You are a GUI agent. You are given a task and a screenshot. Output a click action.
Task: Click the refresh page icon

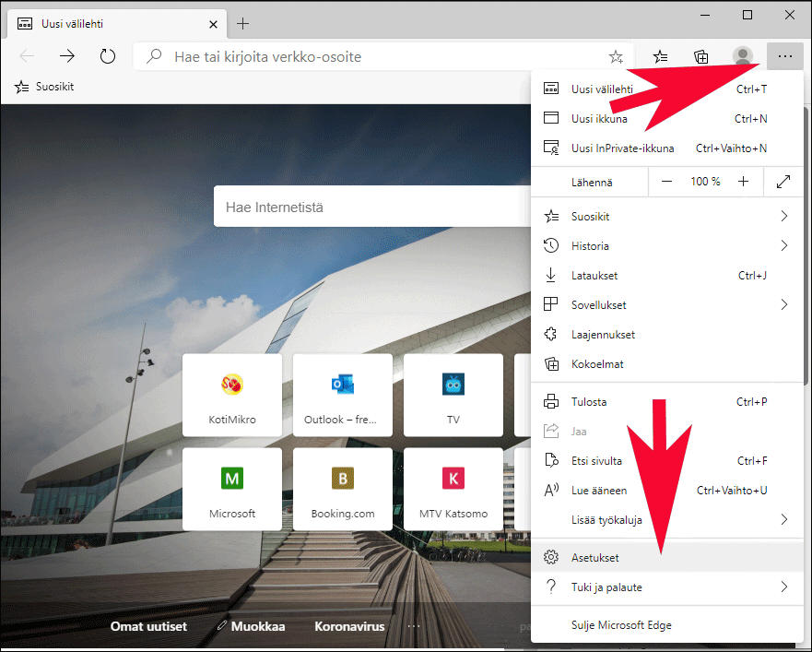pyautogui.click(x=108, y=56)
